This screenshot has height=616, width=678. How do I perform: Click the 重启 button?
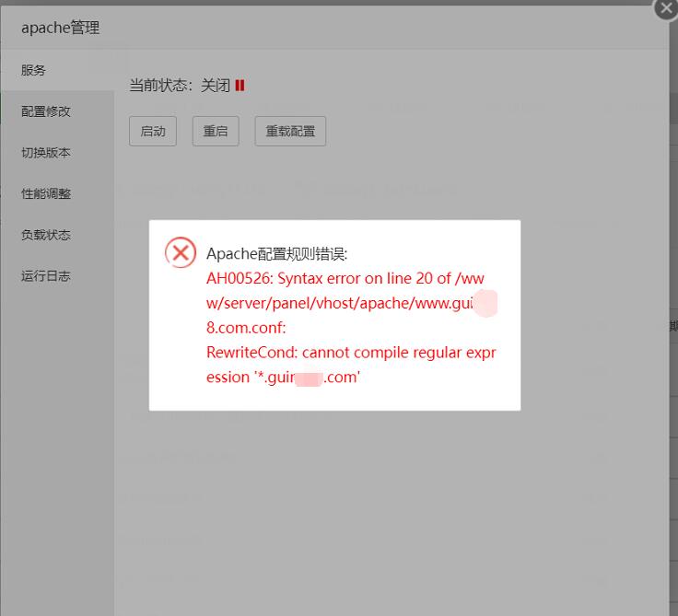(216, 131)
